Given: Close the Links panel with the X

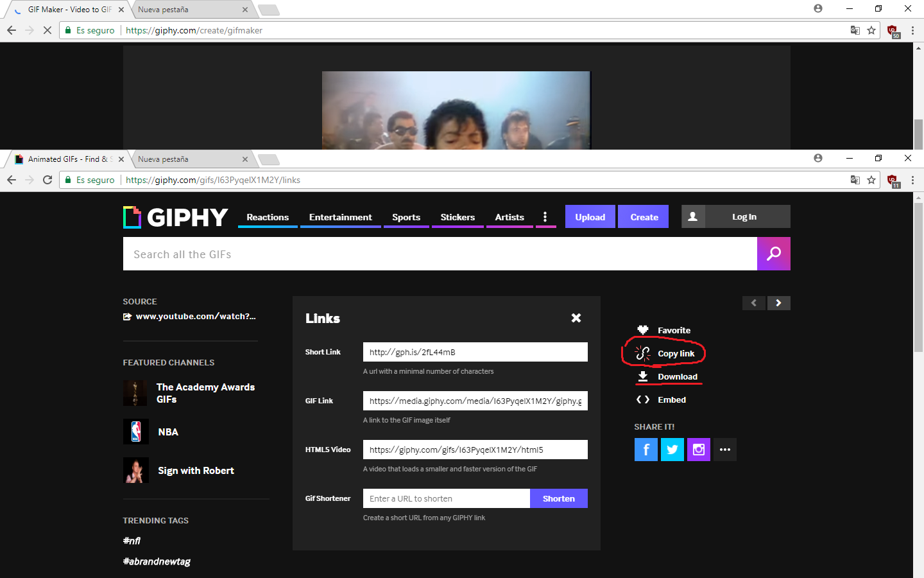Looking at the screenshot, I should pyautogui.click(x=576, y=318).
